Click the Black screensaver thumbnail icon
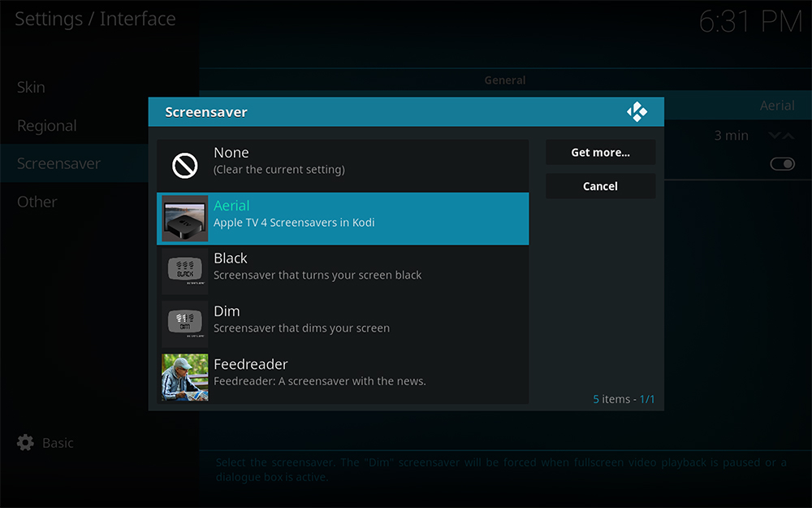 [185, 271]
